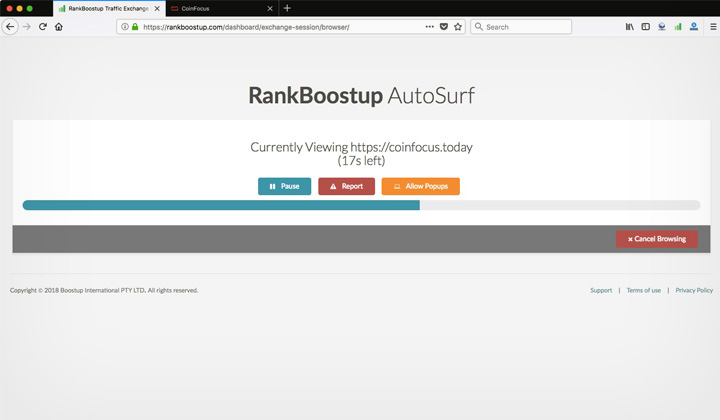Click the autosurf progress bar

(361, 205)
